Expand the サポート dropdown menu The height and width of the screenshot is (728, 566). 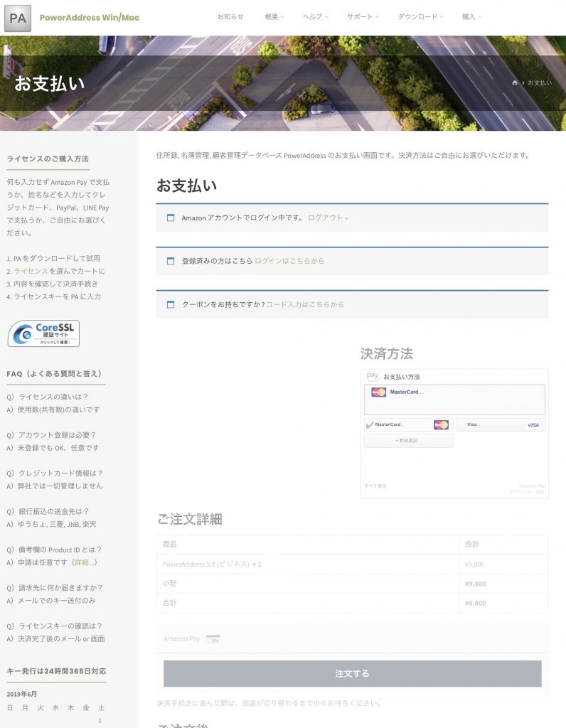coord(363,17)
